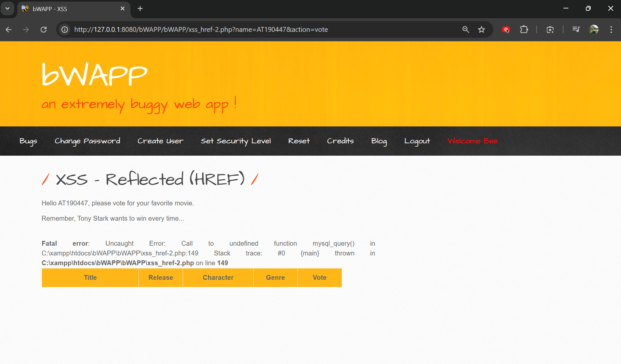Open the Bugs menu item
The width and height of the screenshot is (621, 364).
28,141
